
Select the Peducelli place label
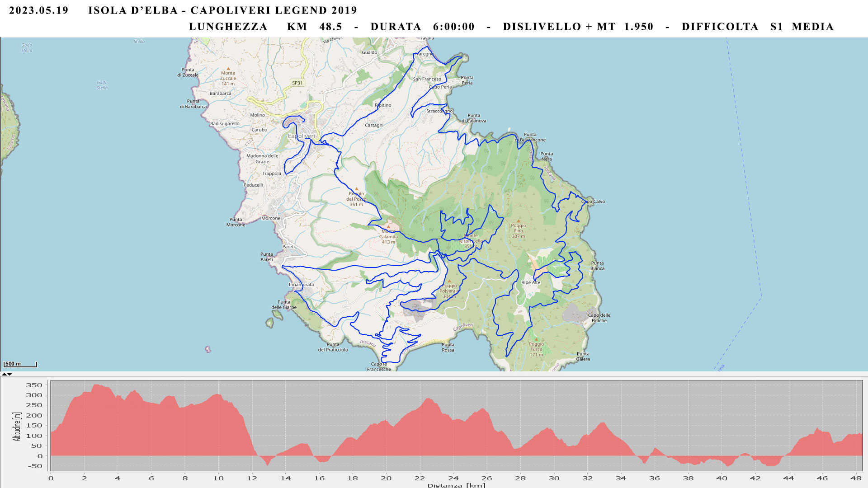pos(253,185)
